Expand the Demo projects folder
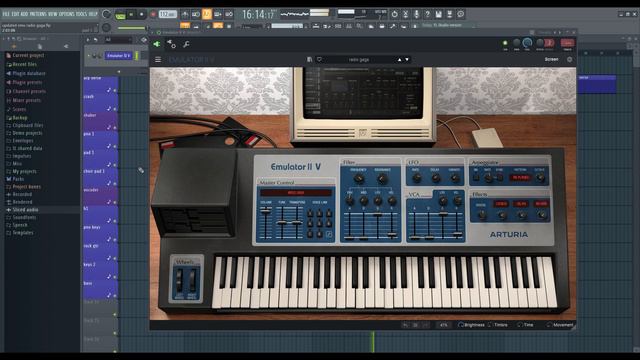 (27, 133)
